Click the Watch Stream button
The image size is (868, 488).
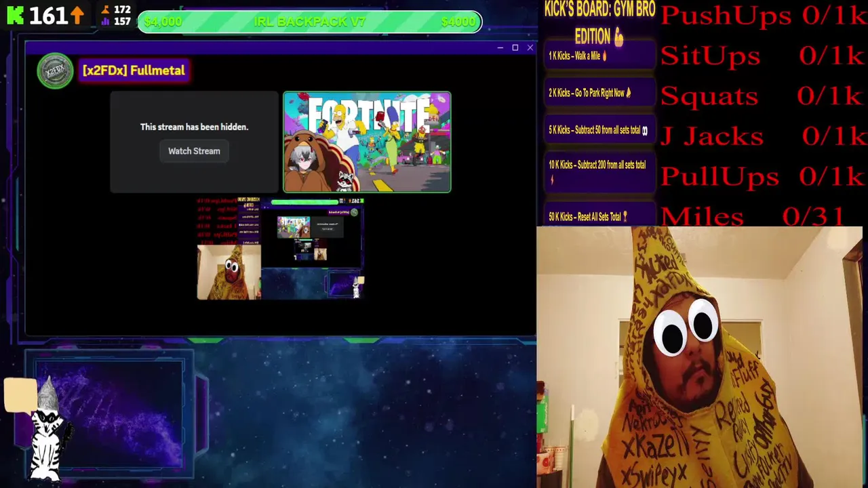[x=194, y=151]
